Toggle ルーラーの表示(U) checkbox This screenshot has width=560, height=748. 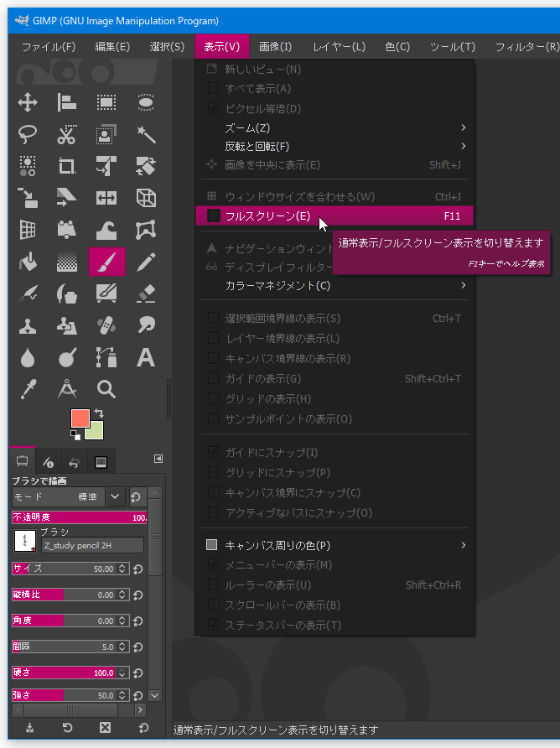pos(213,584)
